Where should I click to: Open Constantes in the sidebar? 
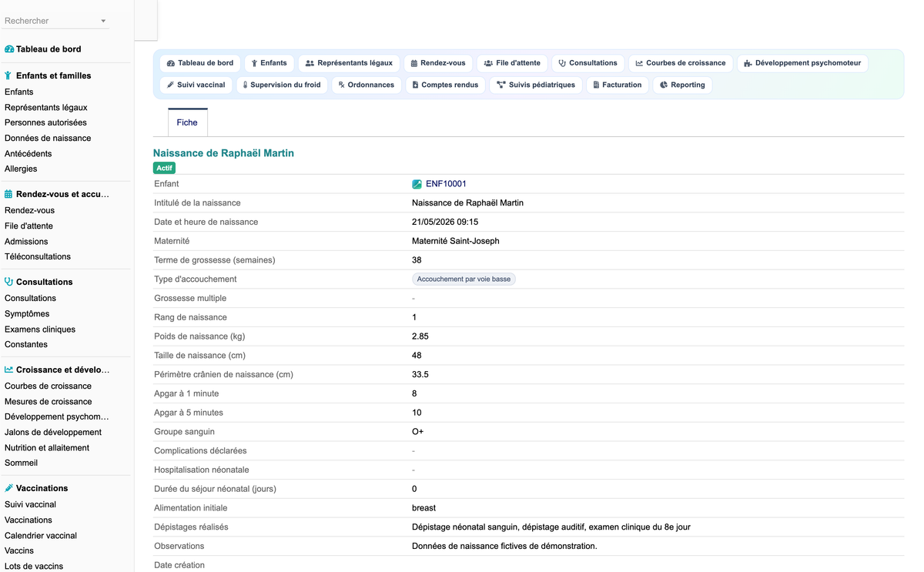(x=26, y=344)
